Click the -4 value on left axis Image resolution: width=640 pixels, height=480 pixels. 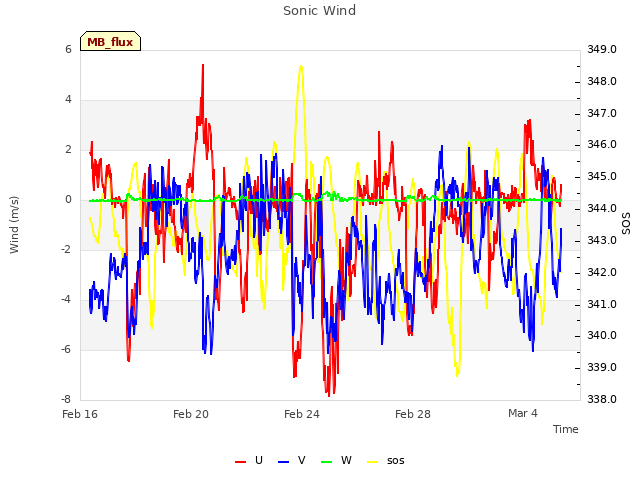66,299
